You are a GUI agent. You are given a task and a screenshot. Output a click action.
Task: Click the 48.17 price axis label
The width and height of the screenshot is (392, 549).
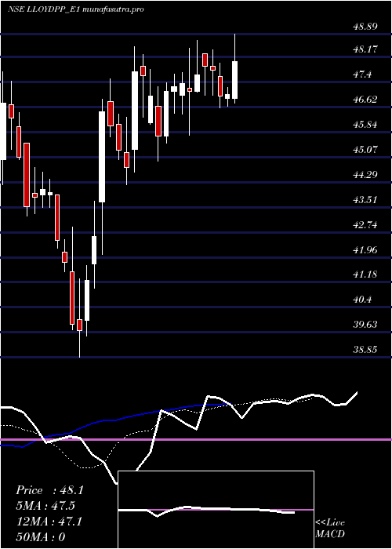(365, 49)
